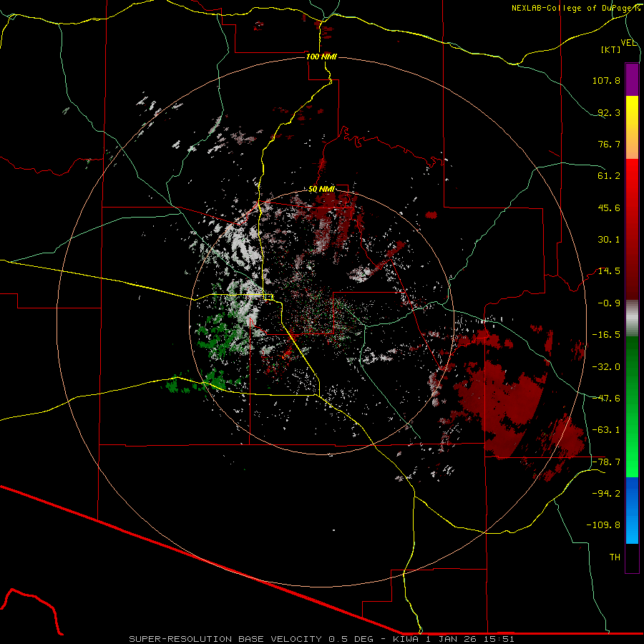The image size is (644, 644).
Task: Select the -0.9 velocity scale value
Action: 609,303
